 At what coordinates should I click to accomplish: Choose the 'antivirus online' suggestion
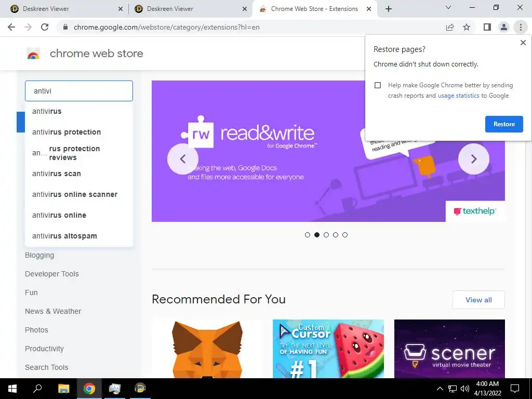point(79,215)
